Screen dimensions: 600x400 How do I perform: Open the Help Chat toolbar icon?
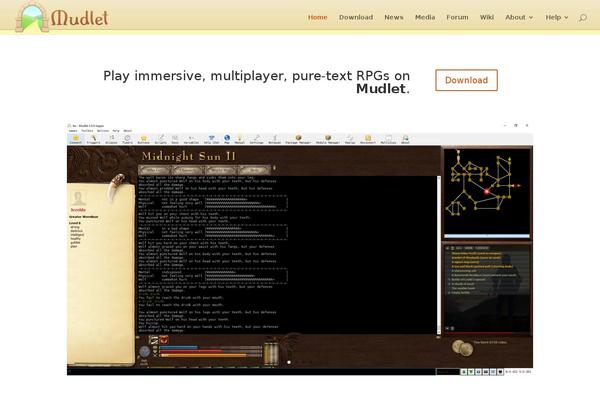coord(211,139)
